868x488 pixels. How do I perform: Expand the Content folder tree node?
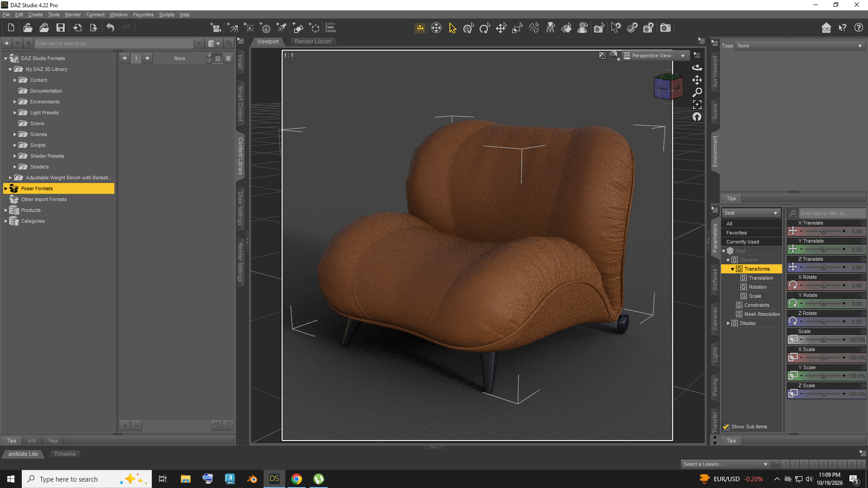coord(15,80)
